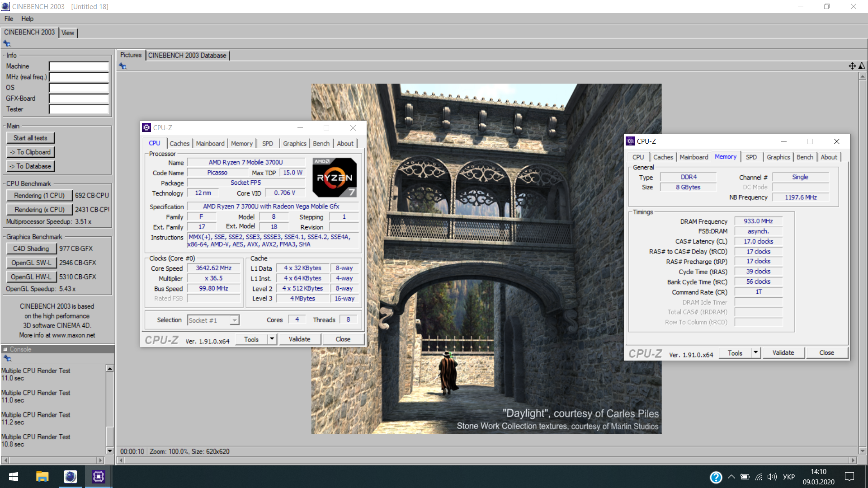Image resolution: width=868 pixels, height=488 pixels.
Task: Open Mainboard tab in left CPU-Z window
Action: pos(210,143)
